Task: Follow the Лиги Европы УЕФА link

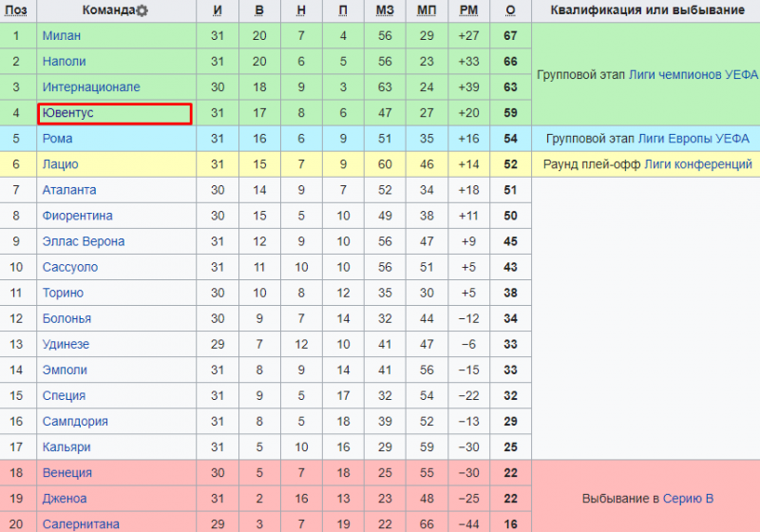Action: click(693, 139)
